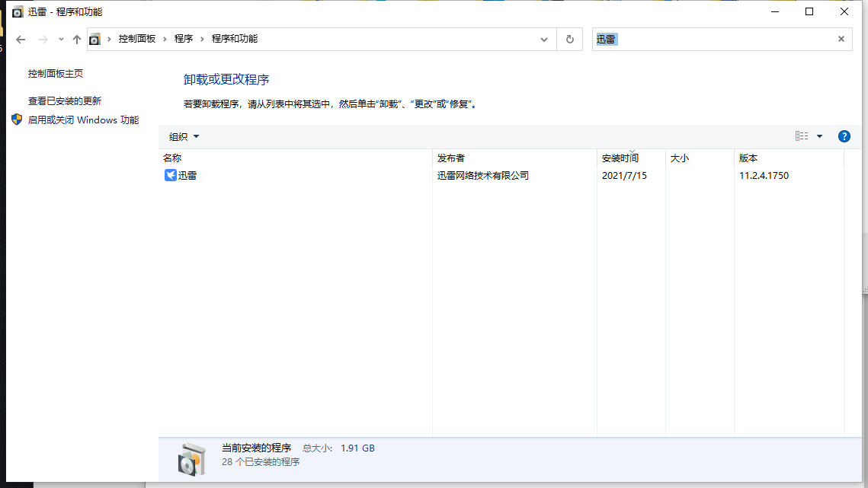Image resolution: width=868 pixels, height=488 pixels.
Task: Select the 迅雷 program icon in list
Action: coord(171,176)
